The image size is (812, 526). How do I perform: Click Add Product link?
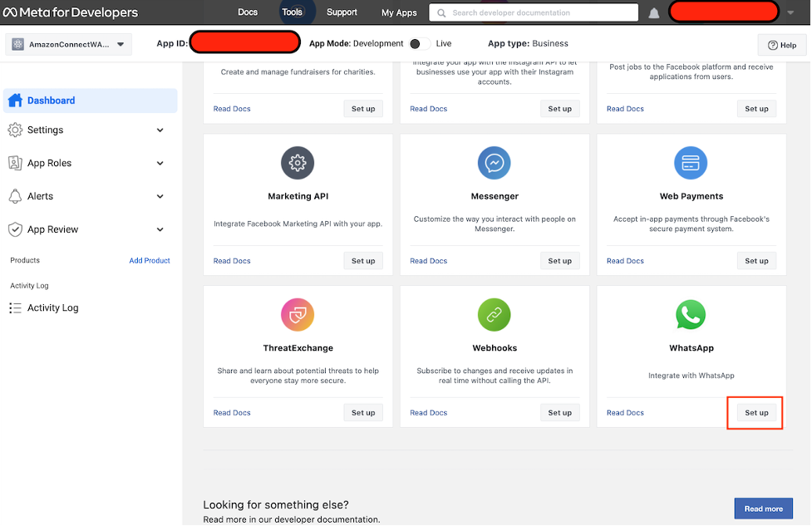click(x=150, y=260)
